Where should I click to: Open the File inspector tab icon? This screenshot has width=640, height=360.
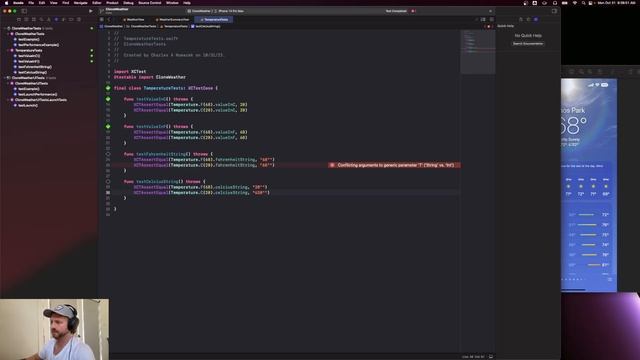click(520, 19)
